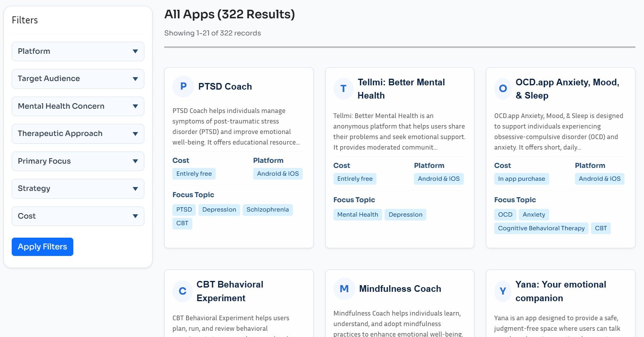Open the Strategy filter dropdown
The image size is (644, 337).
(x=78, y=189)
